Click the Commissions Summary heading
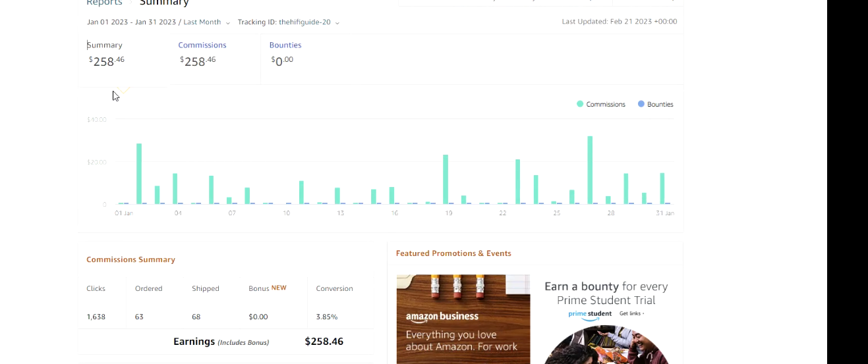Screen dimensions: 868x364 [x=130, y=259]
